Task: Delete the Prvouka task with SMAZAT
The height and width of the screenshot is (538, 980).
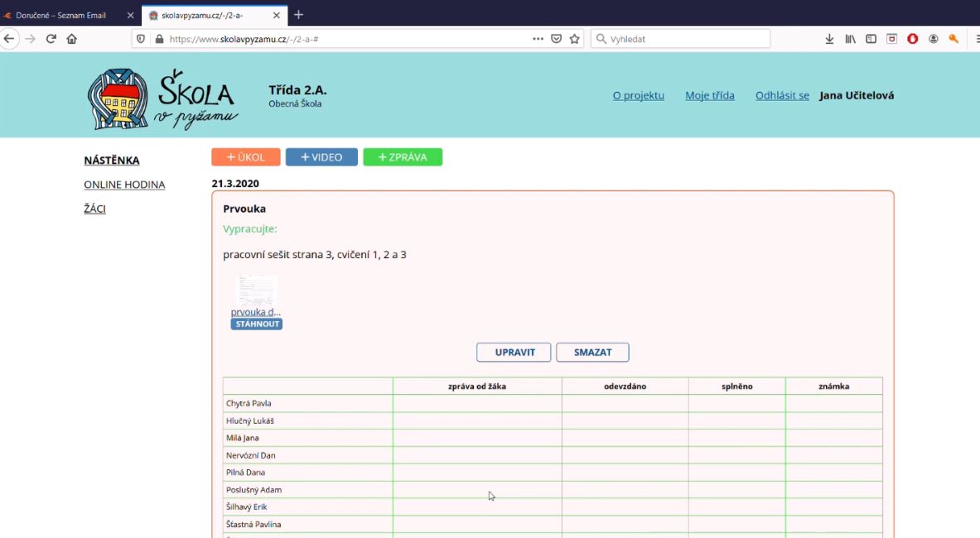Action: (x=592, y=352)
